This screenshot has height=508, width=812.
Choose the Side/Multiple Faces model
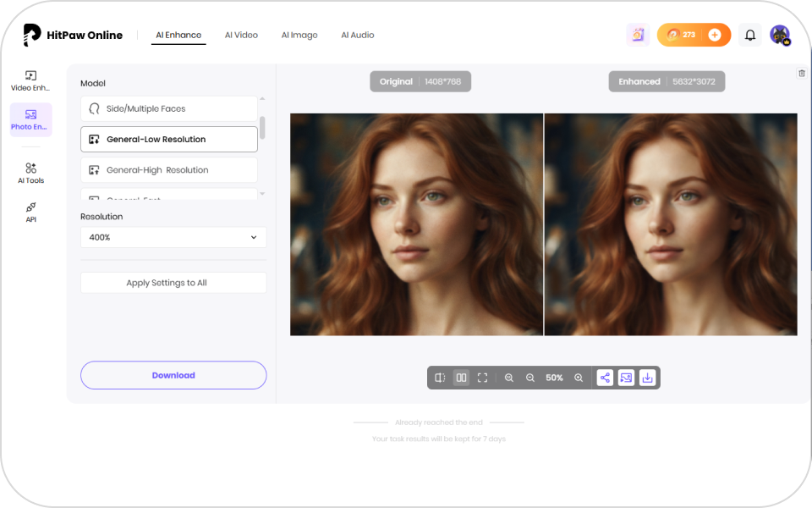click(169, 108)
